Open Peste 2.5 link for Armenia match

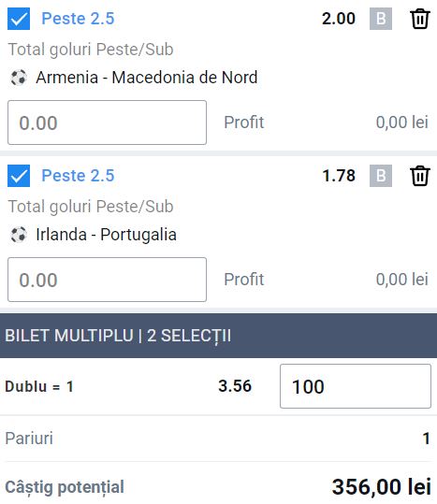pyautogui.click(x=78, y=19)
